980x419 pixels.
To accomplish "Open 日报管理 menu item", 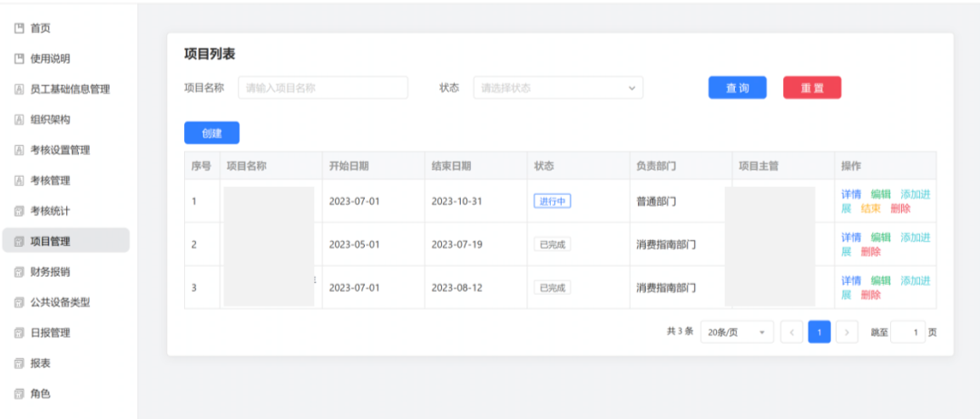I will pyautogui.click(x=65, y=333).
